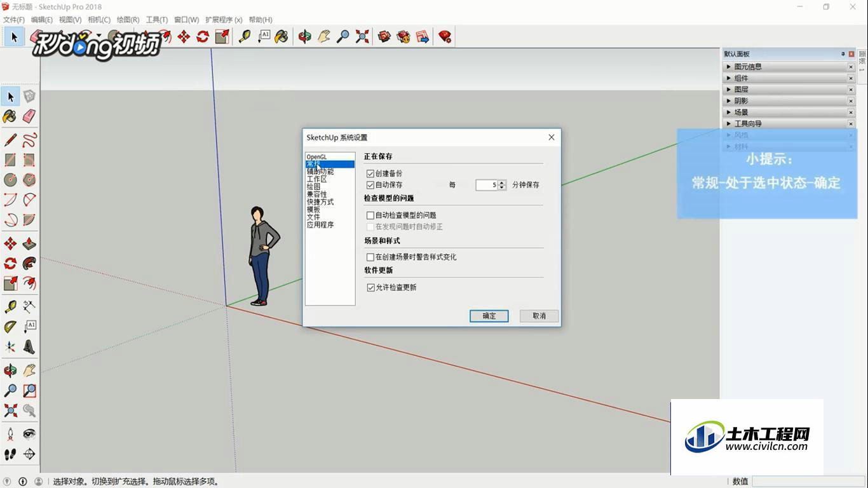868x488 pixels.
Task: Expand the 图元信息 panel
Action: point(790,67)
